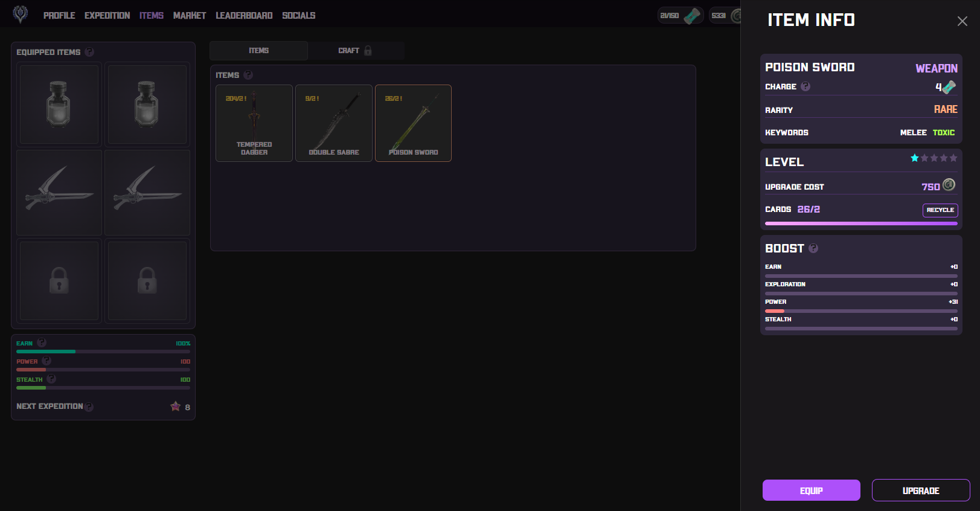Close the Item Info panel
The width and height of the screenshot is (980, 511).
(962, 21)
